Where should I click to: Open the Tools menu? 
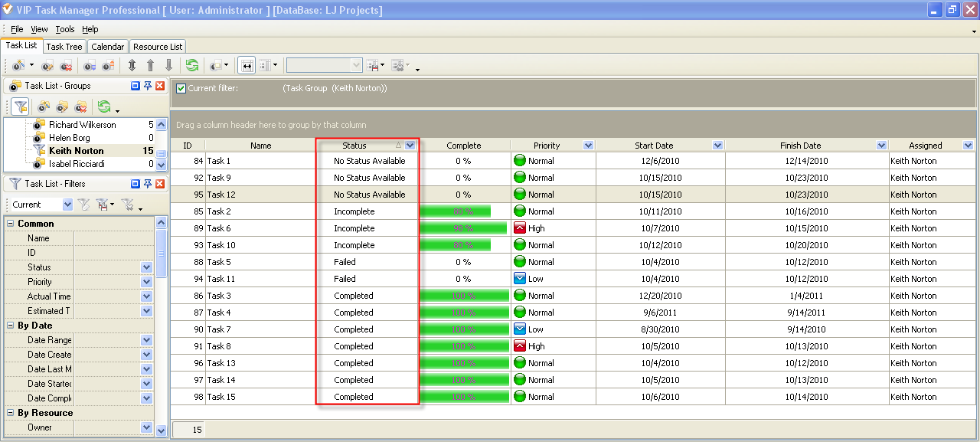click(65, 29)
